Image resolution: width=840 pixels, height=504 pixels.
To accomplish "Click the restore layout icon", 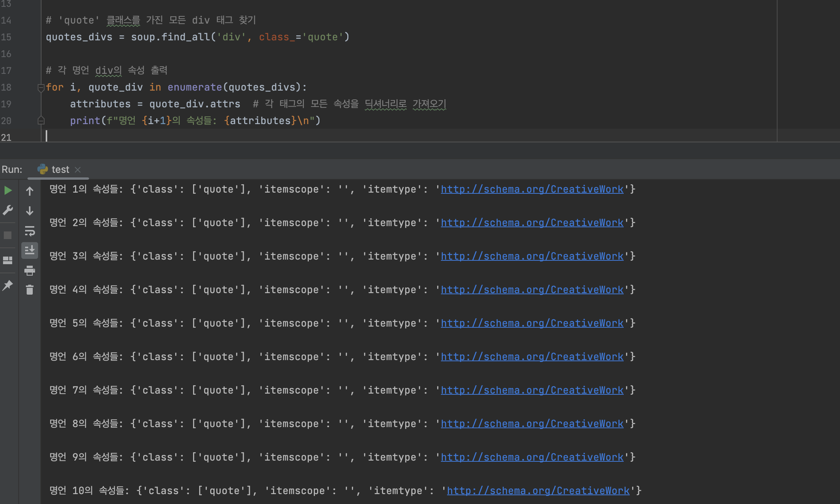I will [8, 260].
